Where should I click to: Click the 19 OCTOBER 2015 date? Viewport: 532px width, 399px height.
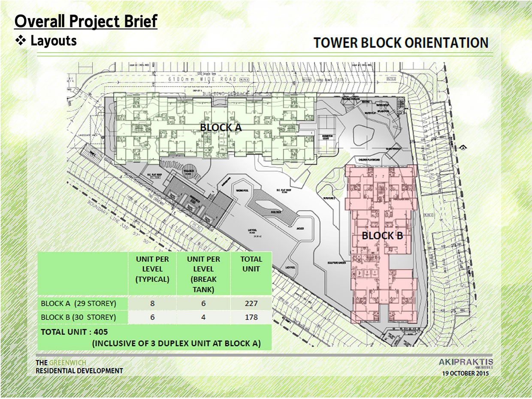[x=465, y=373]
